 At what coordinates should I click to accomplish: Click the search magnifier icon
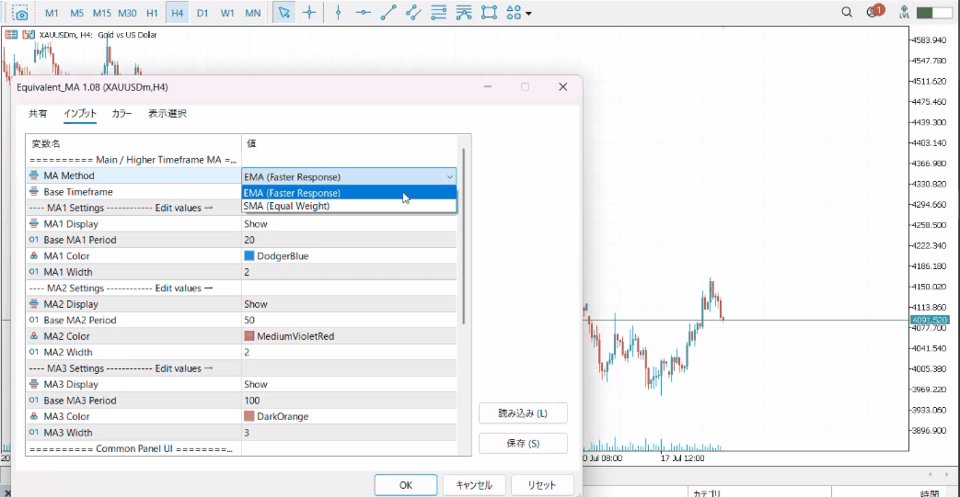(x=847, y=12)
